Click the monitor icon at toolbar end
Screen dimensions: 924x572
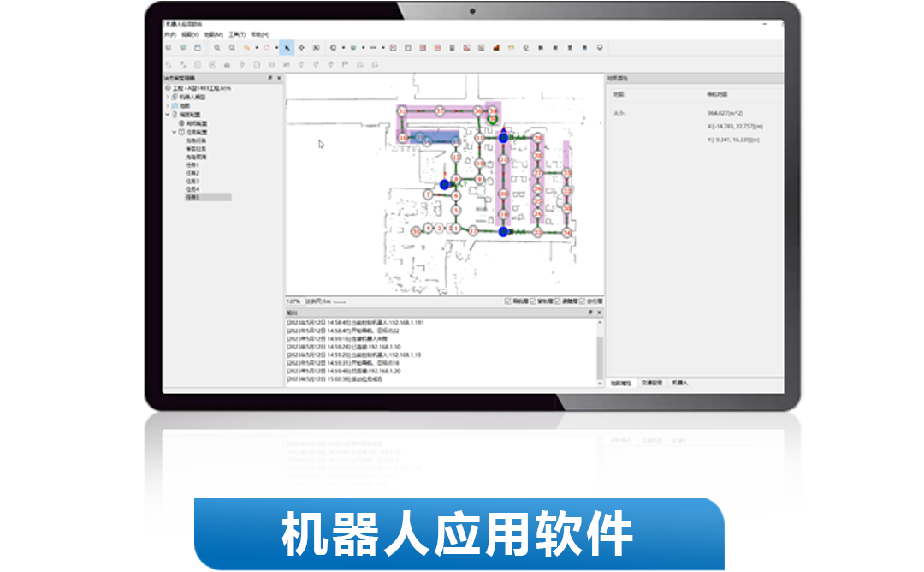click(600, 48)
